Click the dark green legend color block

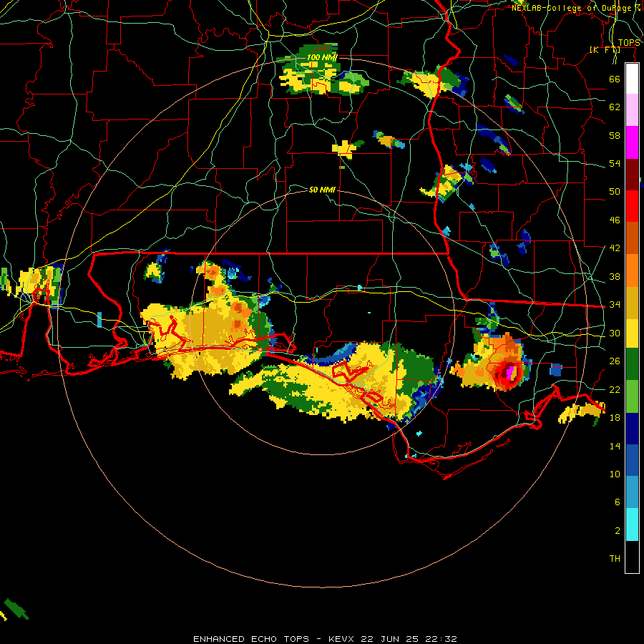point(632,364)
